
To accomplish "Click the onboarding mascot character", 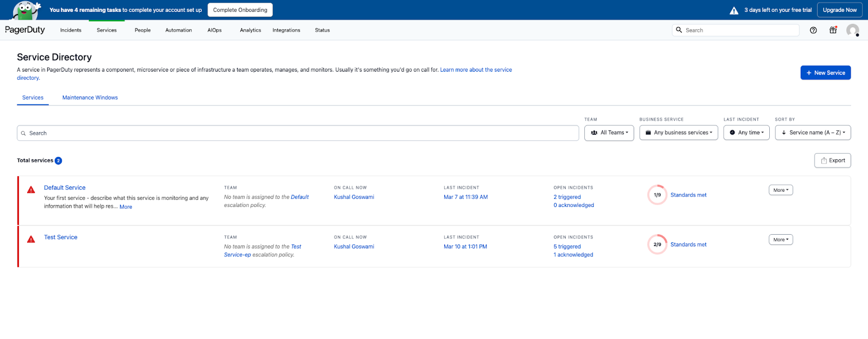I will 27,10.
